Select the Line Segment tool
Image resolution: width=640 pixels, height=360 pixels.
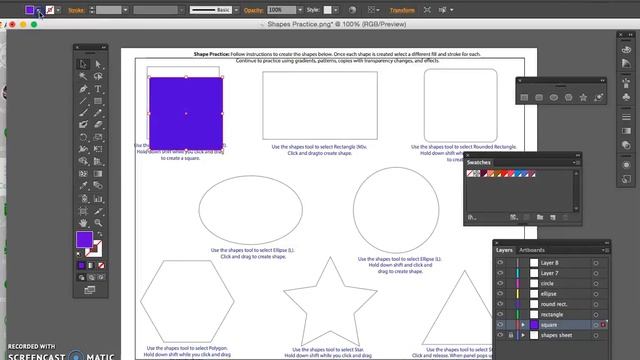pos(83,101)
